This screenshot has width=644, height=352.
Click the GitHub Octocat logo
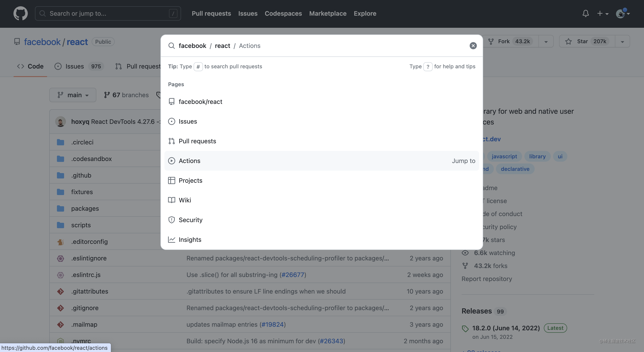point(20,13)
